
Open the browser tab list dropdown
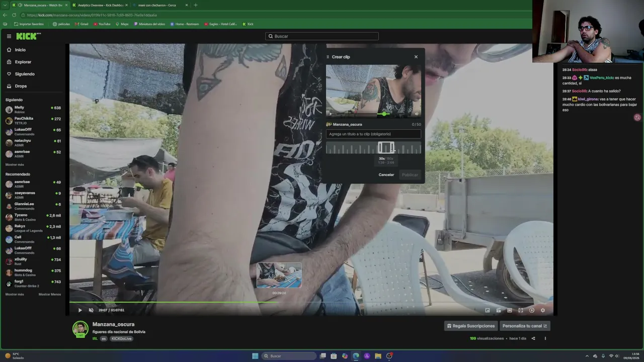[x=6, y=5]
